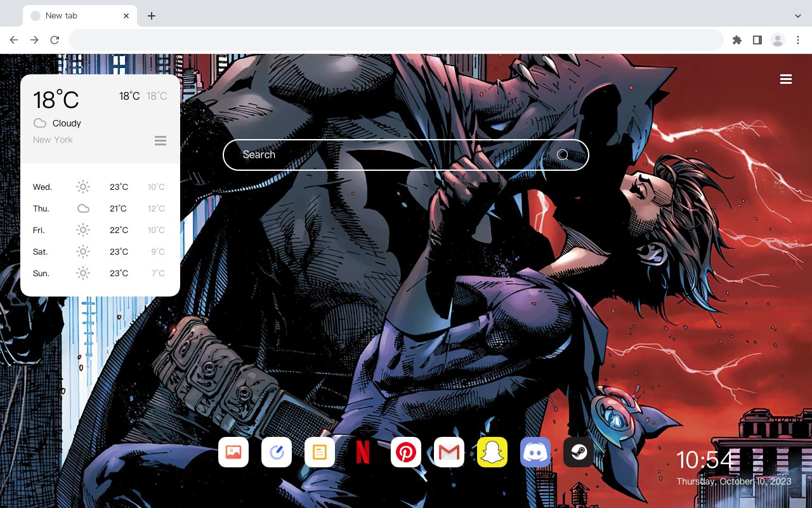Select the Sat. forecast row
812x508 pixels.
(x=100, y=251)
